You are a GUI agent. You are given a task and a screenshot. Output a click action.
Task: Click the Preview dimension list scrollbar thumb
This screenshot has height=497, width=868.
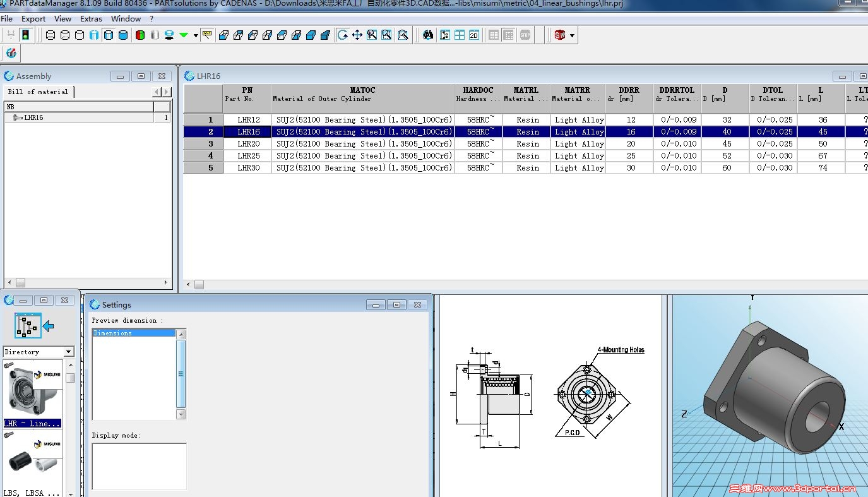tap(181, 374)
